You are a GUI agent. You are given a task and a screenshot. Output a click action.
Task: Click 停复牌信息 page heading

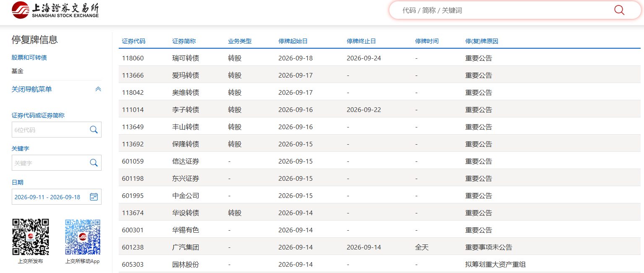[x=35, y=40]
